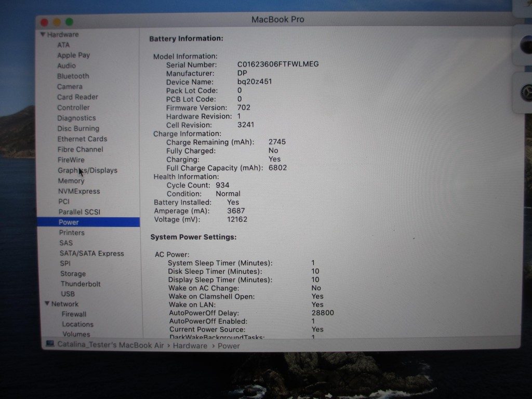Click Charge Remaining value 2745

pos(277,142)
